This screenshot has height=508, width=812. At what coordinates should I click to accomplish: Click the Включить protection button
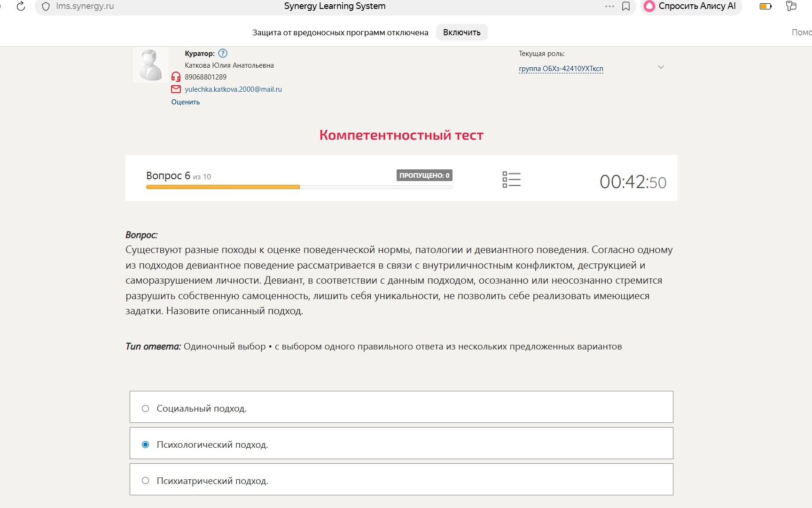click(x=462, y=32)
